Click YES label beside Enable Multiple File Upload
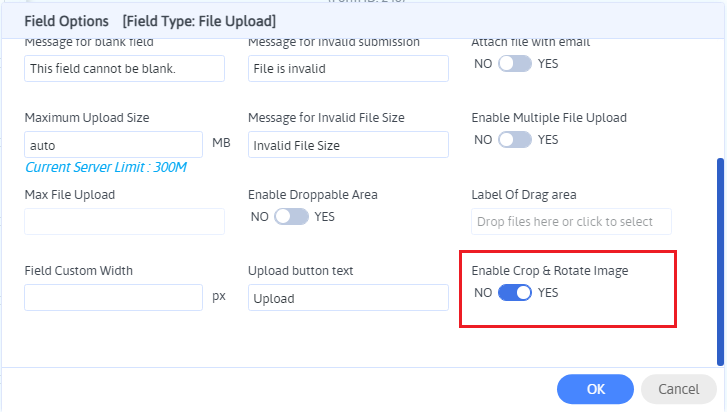 [548, 139]
